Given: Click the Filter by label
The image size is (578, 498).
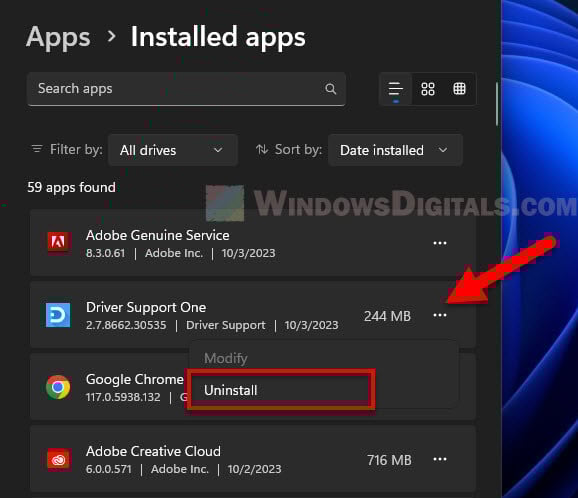Looking at the screenshot, I should coord(76,149).
